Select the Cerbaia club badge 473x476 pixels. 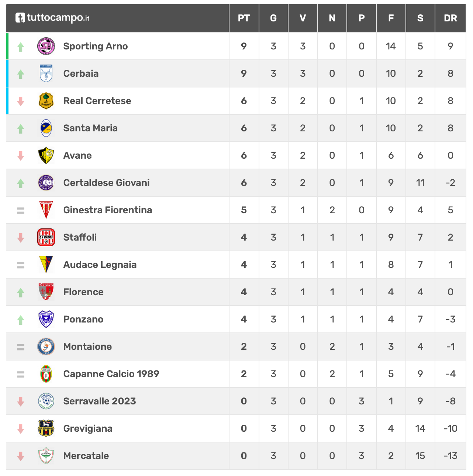(46, 73)
